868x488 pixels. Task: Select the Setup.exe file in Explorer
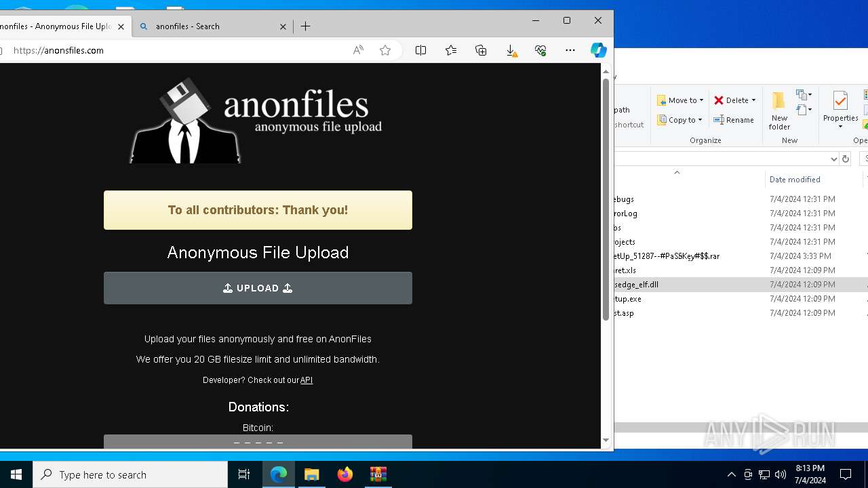741,299
